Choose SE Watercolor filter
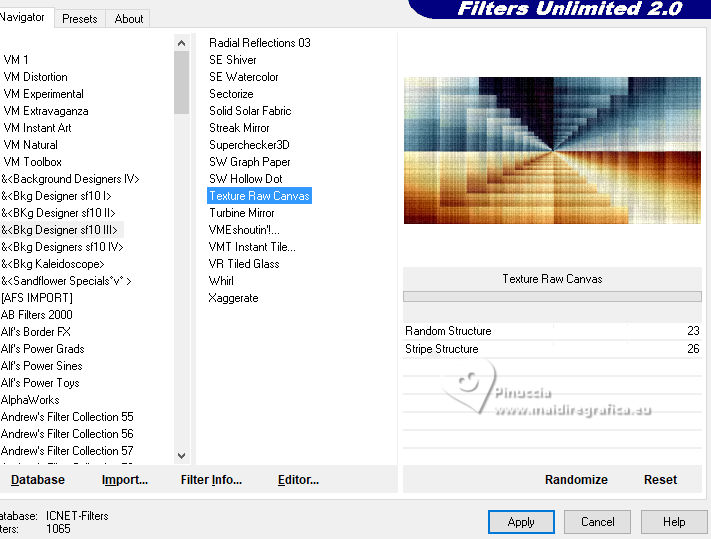 243,77
